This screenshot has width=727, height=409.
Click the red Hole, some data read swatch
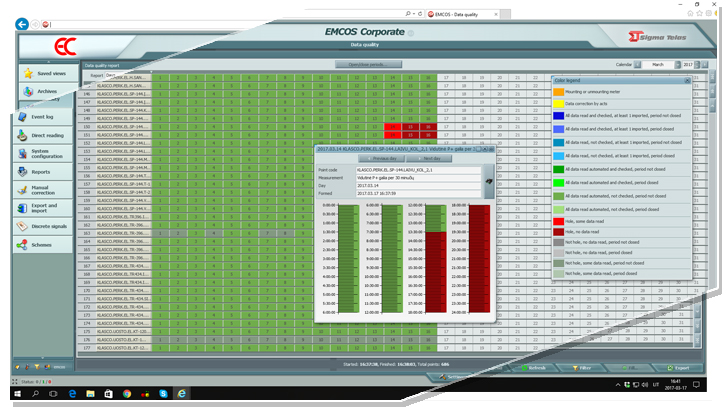point(559,222)
